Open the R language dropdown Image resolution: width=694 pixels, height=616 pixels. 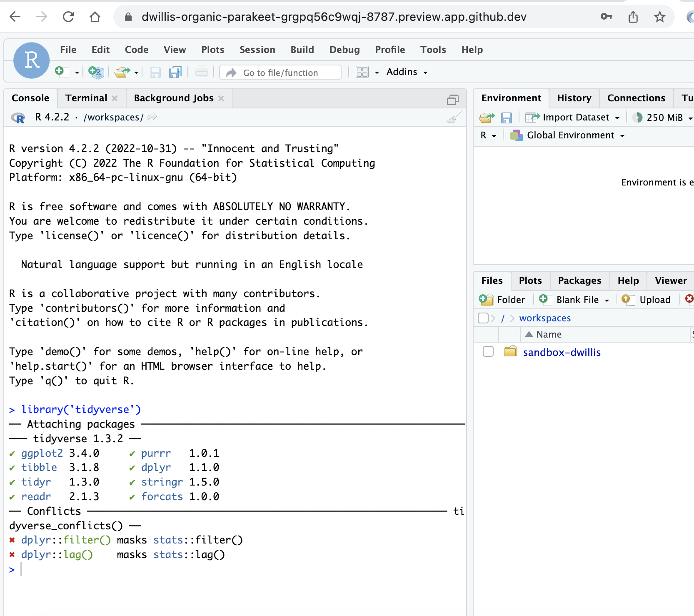488,135
